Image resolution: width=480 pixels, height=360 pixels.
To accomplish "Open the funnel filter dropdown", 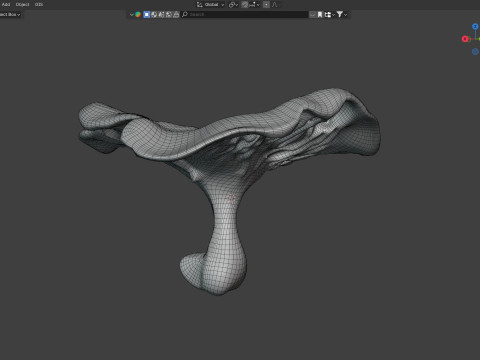I will [342, 14].
